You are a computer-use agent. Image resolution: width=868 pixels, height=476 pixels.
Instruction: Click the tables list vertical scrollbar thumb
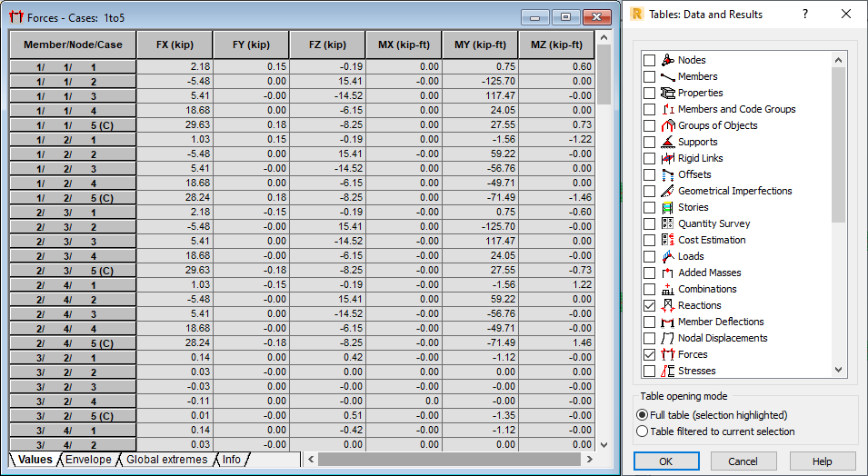coord(838,144)
